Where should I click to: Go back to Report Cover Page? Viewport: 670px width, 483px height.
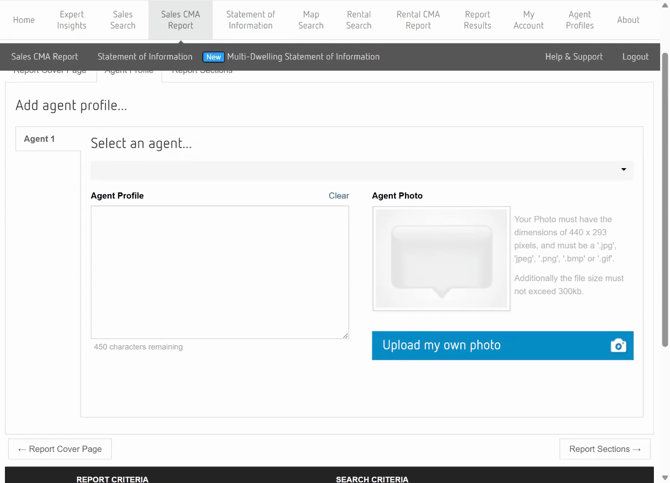tap(60, 449)
